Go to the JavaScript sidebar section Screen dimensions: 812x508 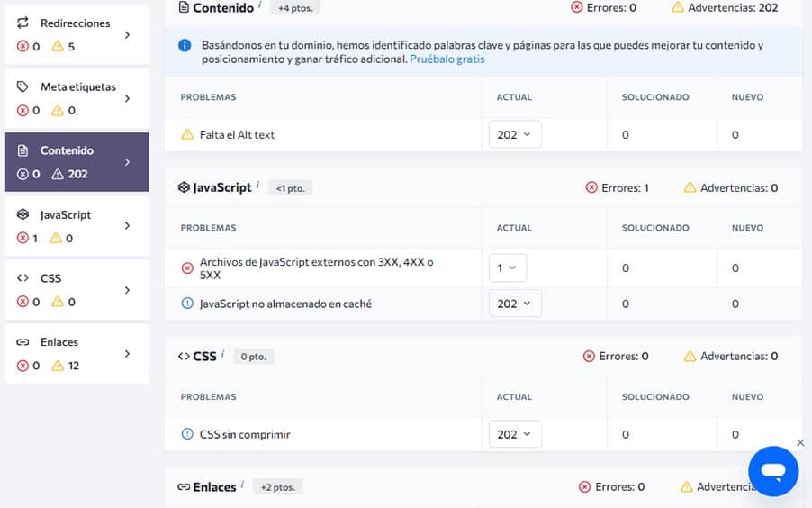coord(77,225)
